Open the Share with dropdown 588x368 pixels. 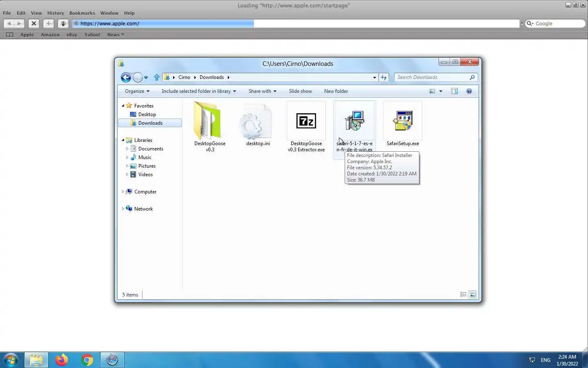[263, 91]
